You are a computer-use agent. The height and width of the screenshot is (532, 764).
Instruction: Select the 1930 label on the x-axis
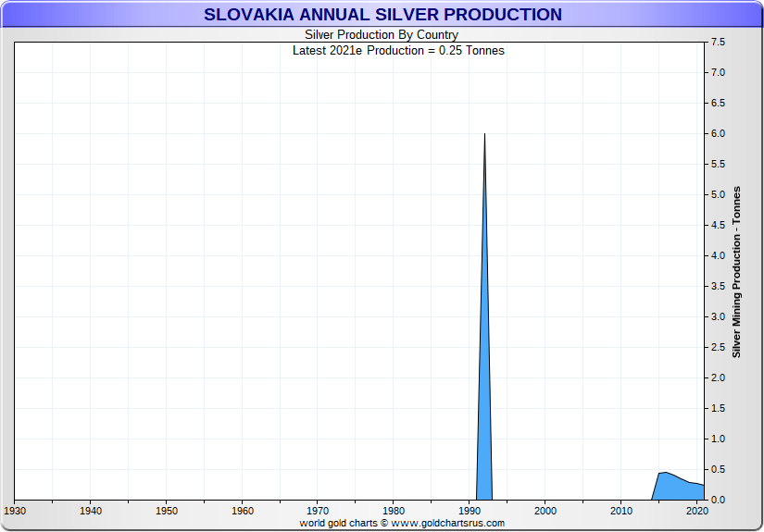15,510
